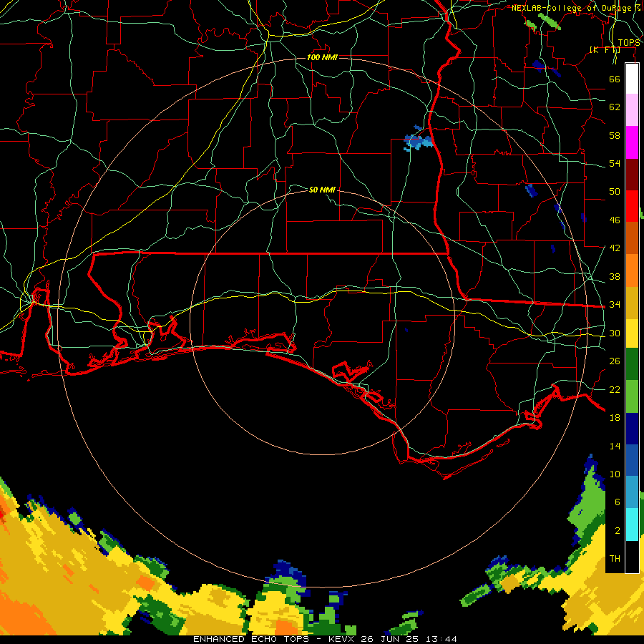Click the burnt orange swatch between 46 and 42
This screenshot has height=644, width=644.
coord(632,238)
